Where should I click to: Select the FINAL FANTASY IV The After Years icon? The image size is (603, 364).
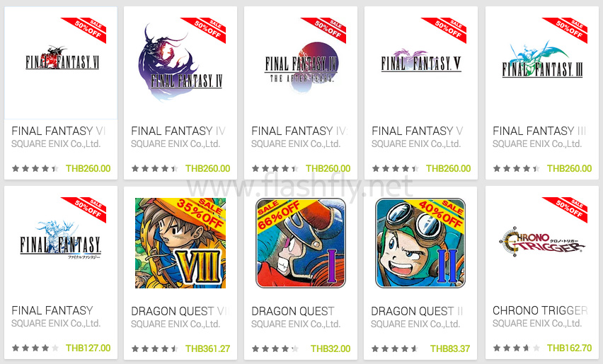(301, 63)
